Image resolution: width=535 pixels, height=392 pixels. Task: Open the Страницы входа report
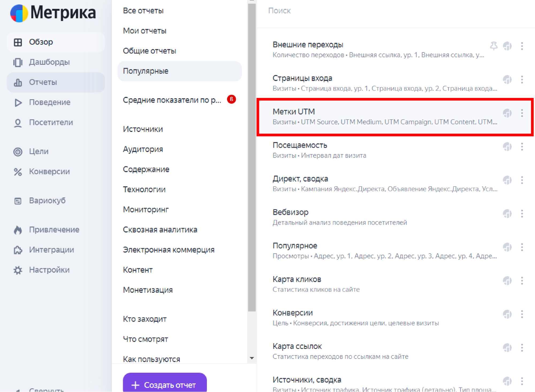coord(302,78)
